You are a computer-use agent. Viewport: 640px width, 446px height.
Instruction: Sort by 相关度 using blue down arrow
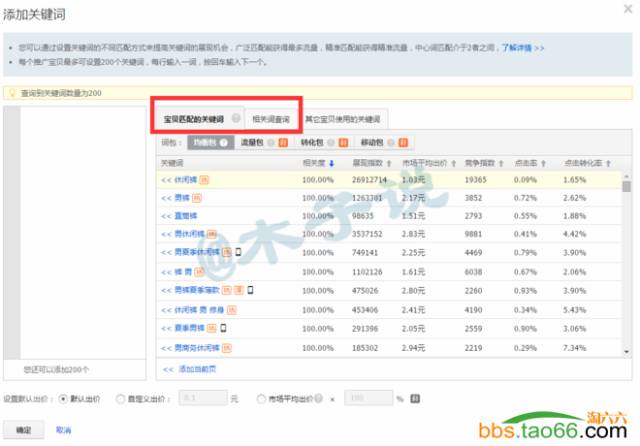[331, 163]
